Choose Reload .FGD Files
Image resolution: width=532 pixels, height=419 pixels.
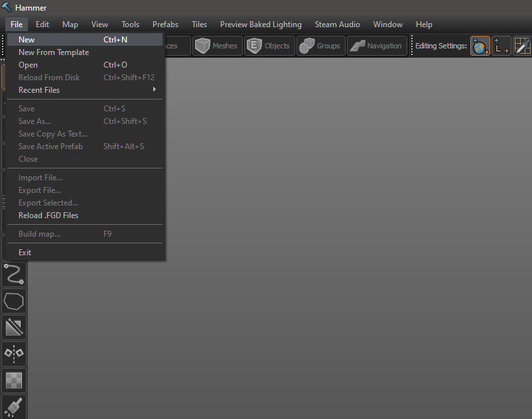pyautogui.click(x=85, y=215)
